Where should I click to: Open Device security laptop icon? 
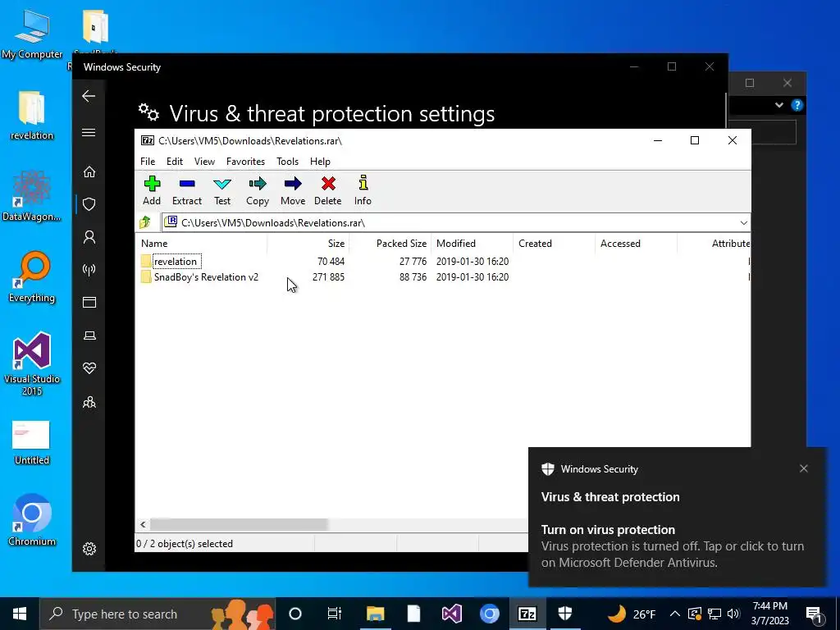click(x=89, y=336)
